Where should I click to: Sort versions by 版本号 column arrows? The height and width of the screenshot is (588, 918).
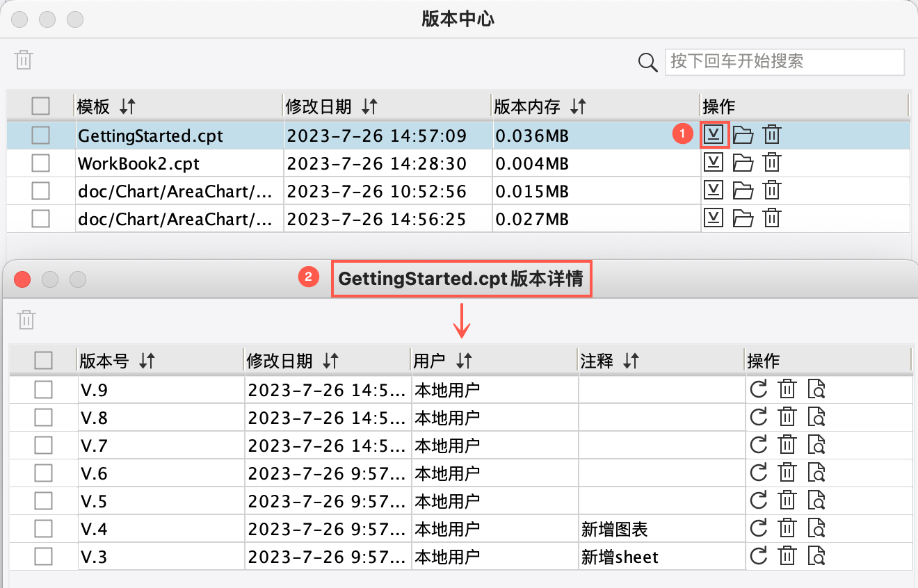point(146,361)
